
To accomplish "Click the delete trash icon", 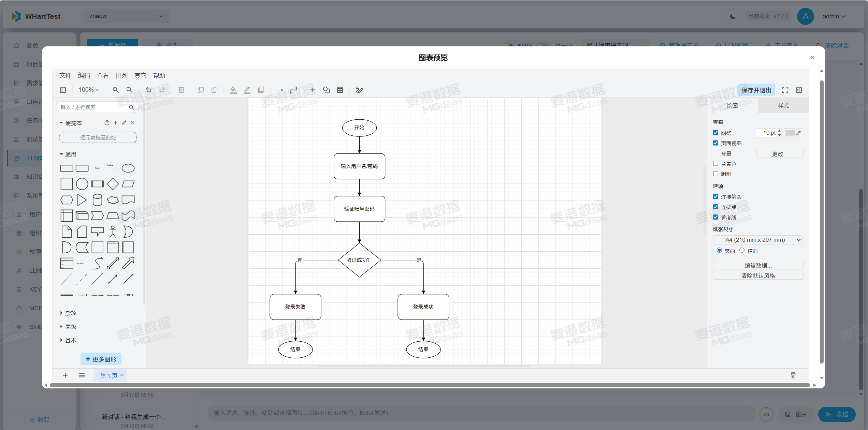I will (181, 90).
